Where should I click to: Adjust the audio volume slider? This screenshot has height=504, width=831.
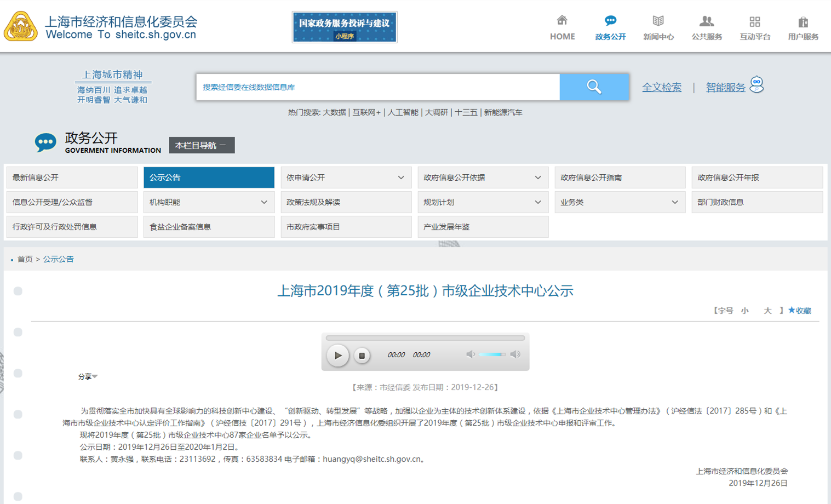pyautogui.click(x=492, y=354)
